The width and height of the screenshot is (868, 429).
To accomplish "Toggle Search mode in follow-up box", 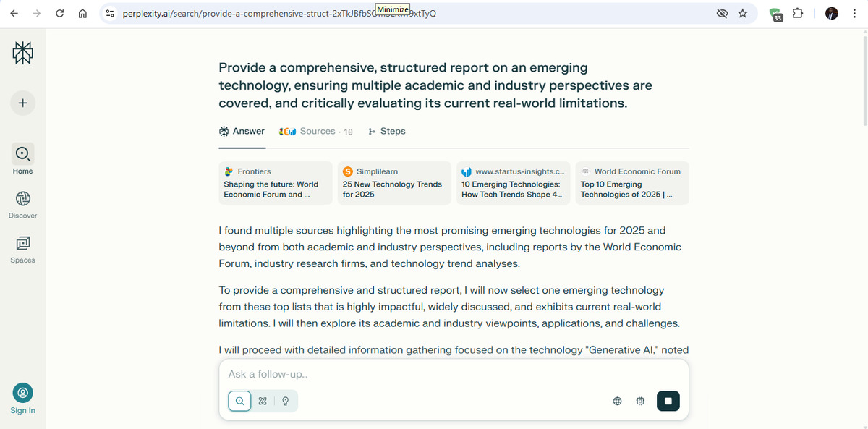I will [x=239, y=401].
